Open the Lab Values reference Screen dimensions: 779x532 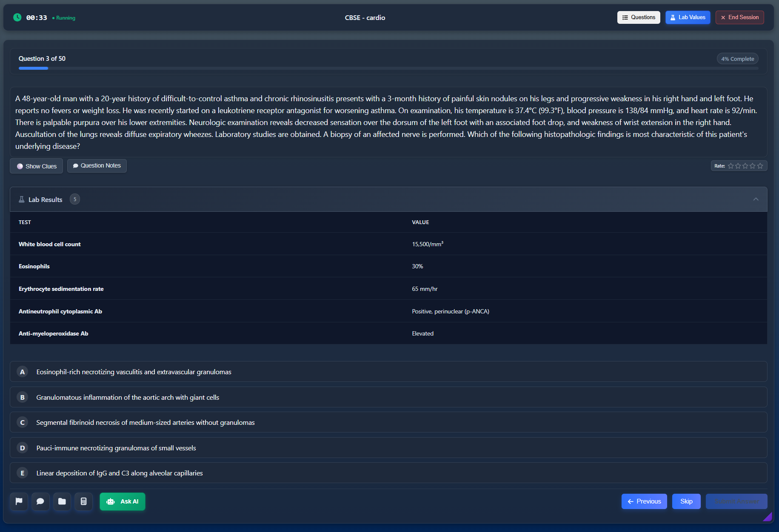[688, 17]
